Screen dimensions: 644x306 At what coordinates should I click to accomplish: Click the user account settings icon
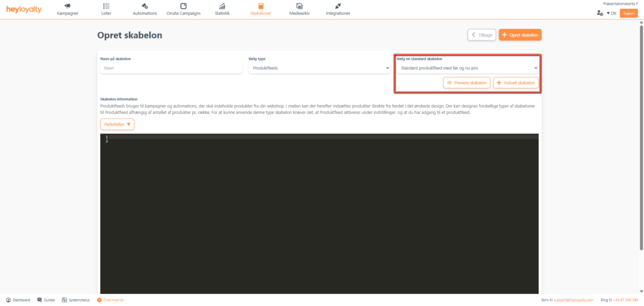599,13
